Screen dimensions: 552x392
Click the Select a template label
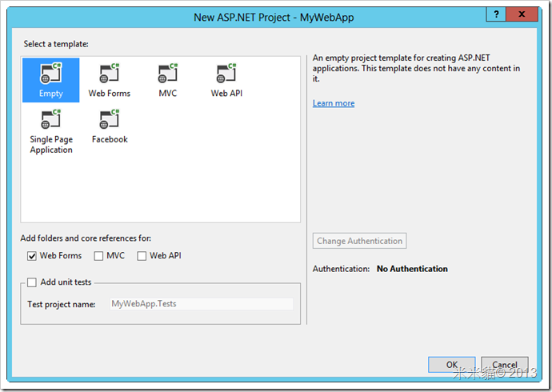(x=56, y=44)
